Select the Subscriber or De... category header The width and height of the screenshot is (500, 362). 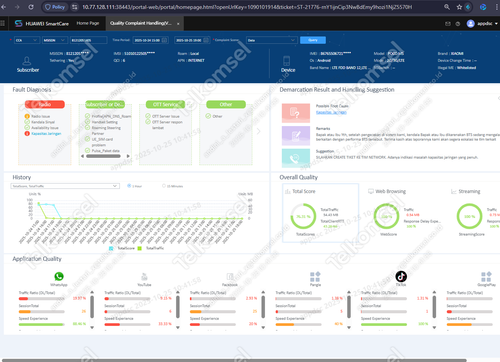105,105
